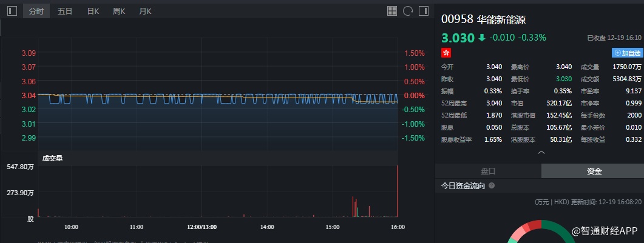
Task: Click the 16:00 volume spike bar
Action: click(x=398, y=191)
